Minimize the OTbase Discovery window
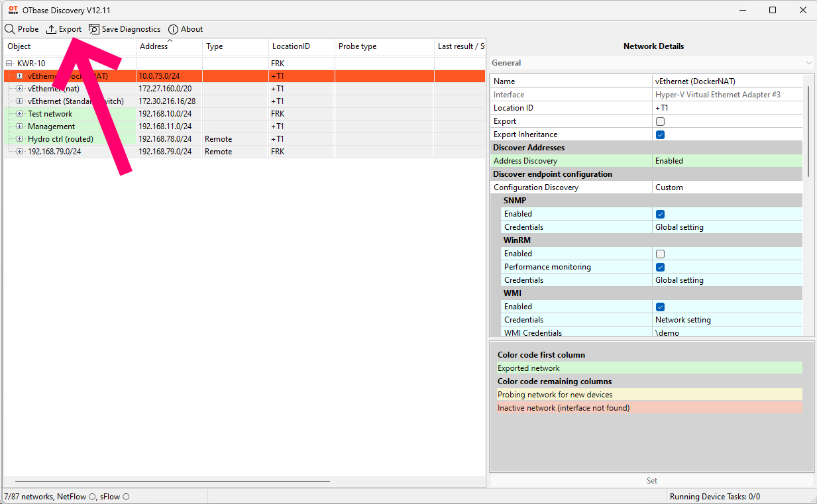Image resolution: width=817 pixels, height=504 pixels. coord(742,10)
